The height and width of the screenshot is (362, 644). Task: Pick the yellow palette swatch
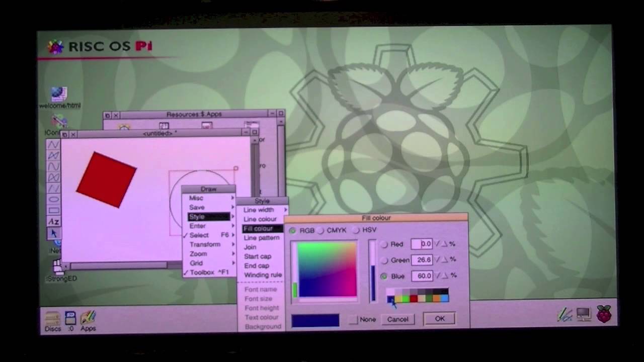pos(398,299)
